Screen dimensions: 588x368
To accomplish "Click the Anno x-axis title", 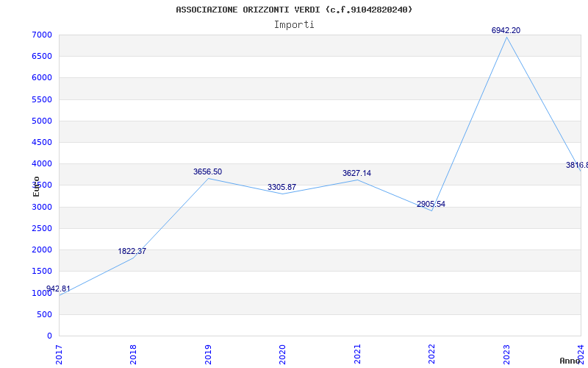I will (x=570, y=361).
